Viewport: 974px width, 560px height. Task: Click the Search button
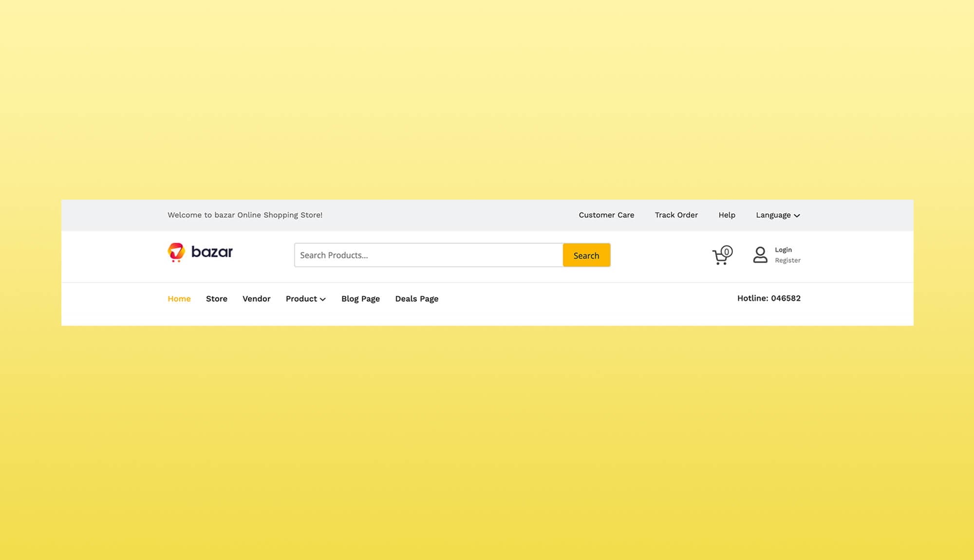point(586,255)
